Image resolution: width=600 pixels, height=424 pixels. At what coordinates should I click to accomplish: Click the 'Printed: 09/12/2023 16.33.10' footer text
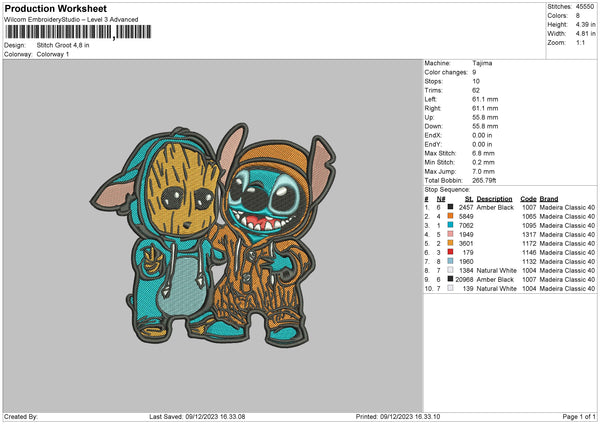click(398, 417)
